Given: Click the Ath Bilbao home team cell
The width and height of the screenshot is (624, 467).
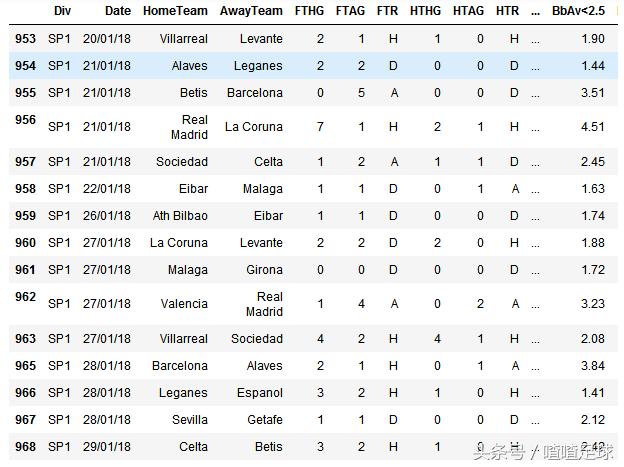Looking at the screenshot, I should (181, 216).
